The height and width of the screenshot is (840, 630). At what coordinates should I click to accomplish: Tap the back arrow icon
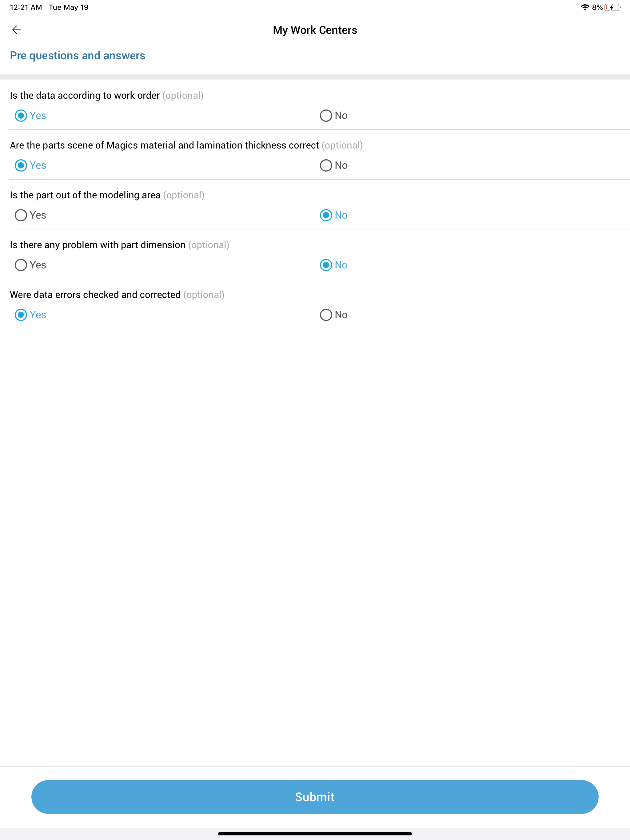coord(16,30)
